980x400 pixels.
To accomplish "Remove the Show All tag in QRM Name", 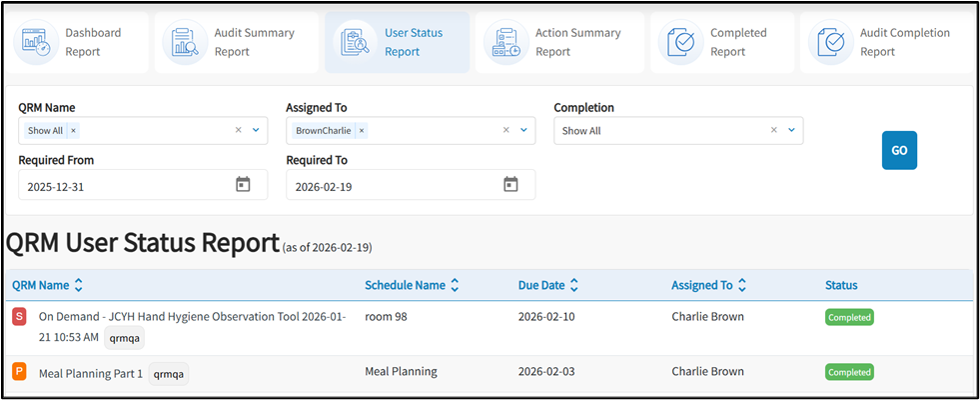I will [x=74, y=131].
